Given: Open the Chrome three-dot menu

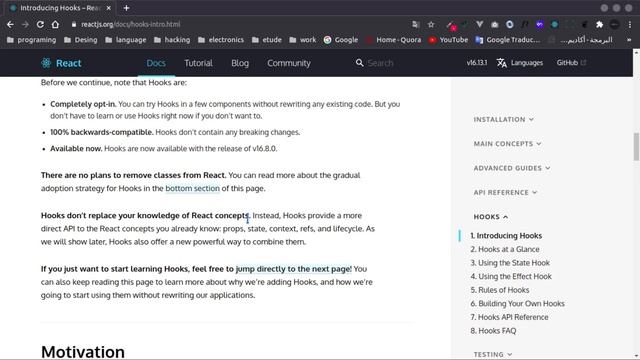Looking at the screenshot, I should [630, 24].
